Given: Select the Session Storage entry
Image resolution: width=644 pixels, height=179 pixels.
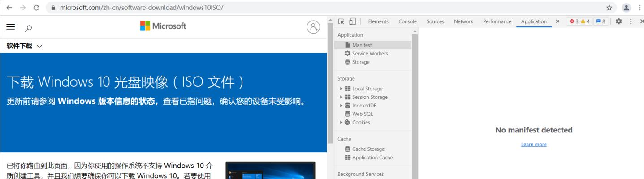Looking at the screenshot, I should click(370, 97).
